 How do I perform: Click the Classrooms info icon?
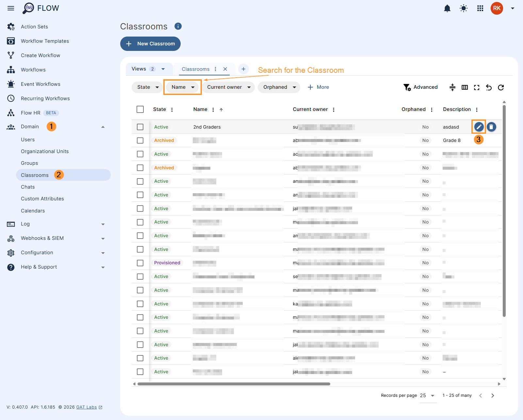click(x=178, y=26)
